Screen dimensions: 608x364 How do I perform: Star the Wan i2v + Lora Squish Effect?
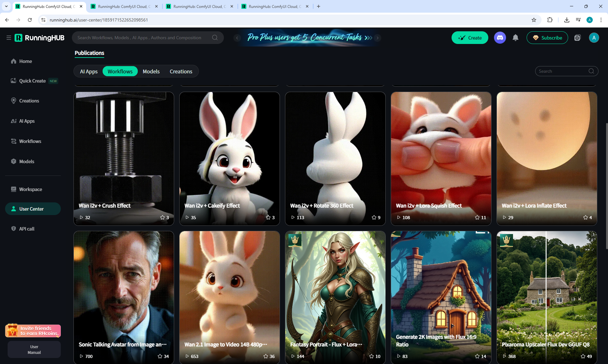point(477,217)
